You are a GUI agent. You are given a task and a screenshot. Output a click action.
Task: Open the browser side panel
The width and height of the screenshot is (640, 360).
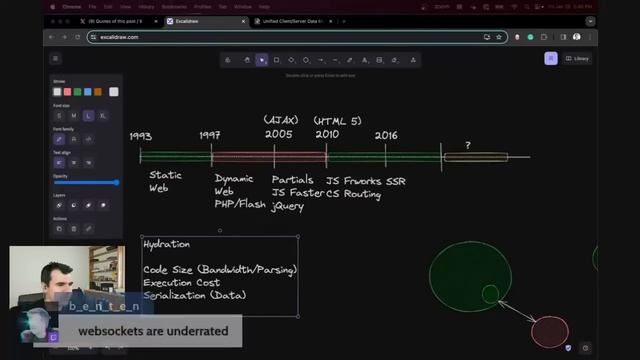(563, 37)
